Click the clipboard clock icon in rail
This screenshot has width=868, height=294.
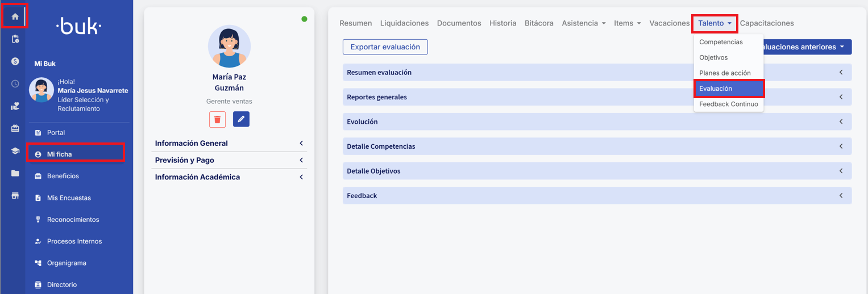[x=15, y=39]
